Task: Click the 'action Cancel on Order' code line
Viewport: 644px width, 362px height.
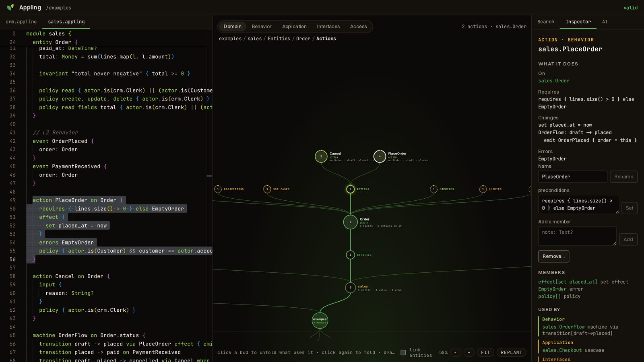Action: 71,276
